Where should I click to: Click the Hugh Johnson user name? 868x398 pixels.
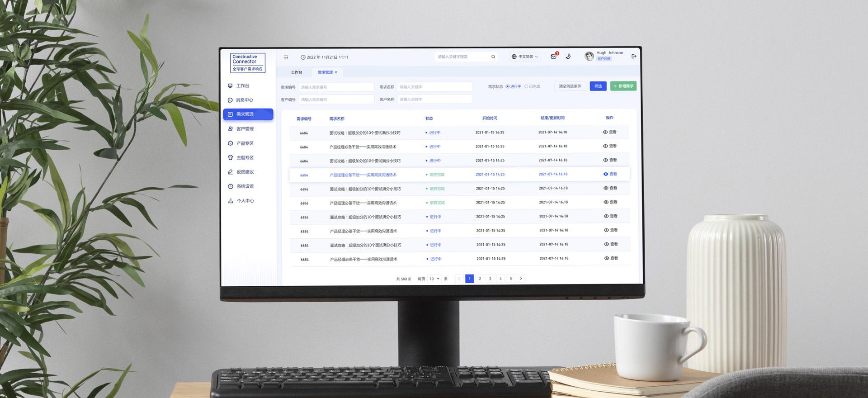click(x=609, y=53)
